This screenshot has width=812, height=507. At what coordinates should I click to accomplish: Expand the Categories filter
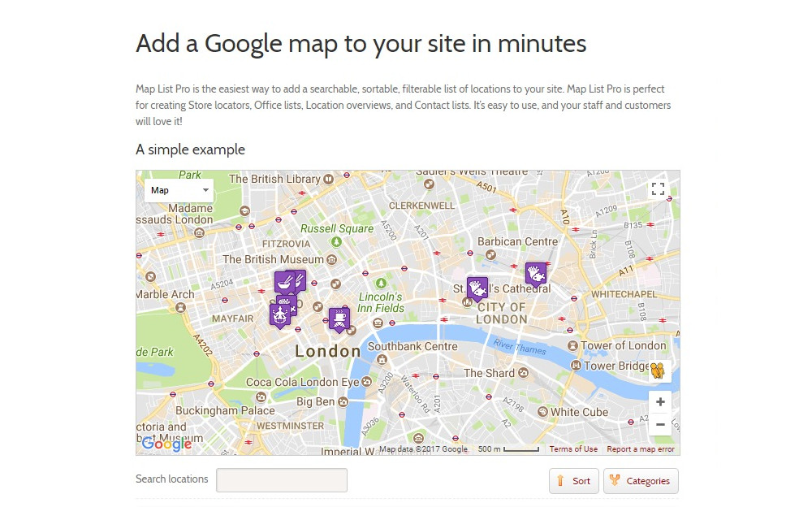point(641,481)
